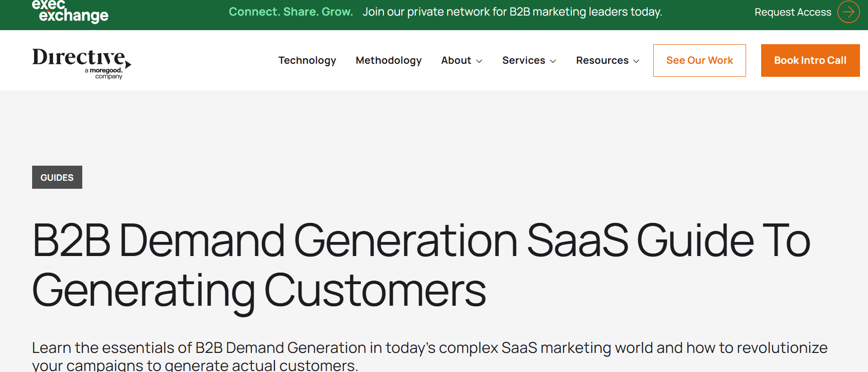This screenshot has width=868, height=372.
Task: Click the Services chevron arrow
Action: click(x=552, y=61)
